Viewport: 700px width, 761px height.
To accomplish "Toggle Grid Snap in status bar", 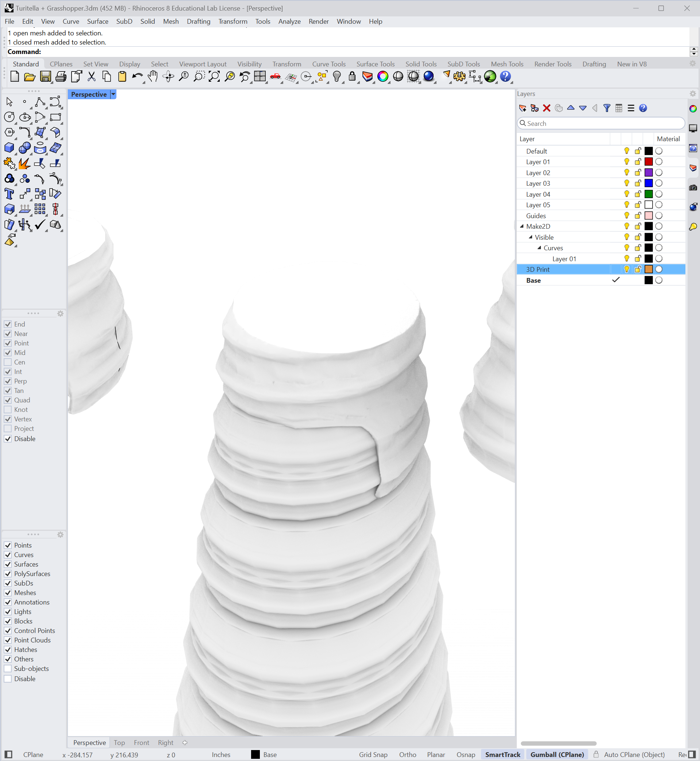I will coord(373,754).
